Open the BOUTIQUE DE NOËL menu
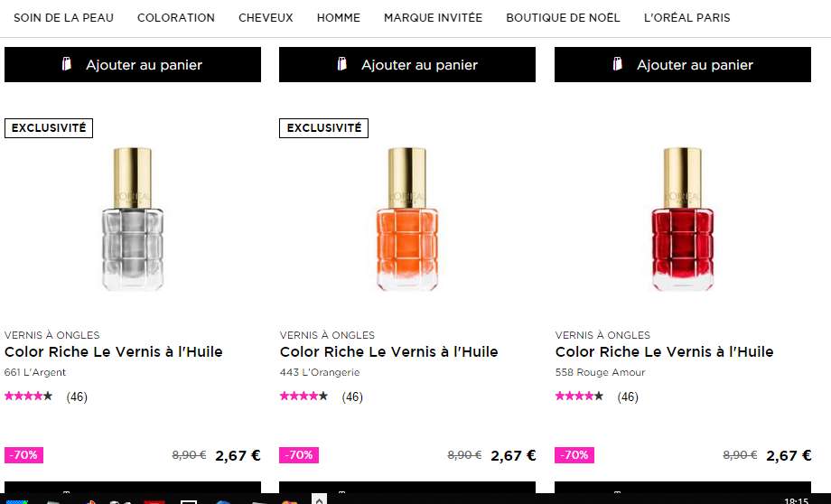 coord(563,17)
